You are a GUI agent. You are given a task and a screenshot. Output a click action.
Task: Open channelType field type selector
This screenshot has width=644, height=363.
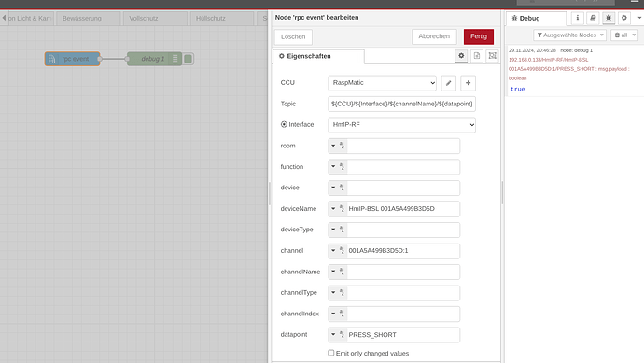point(338,293)
